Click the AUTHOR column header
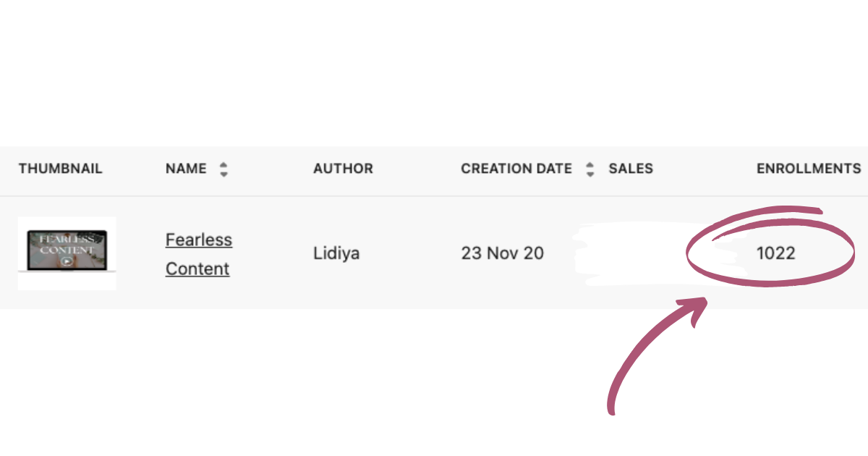Screen dimensions: 868x456 pos(343,169)
